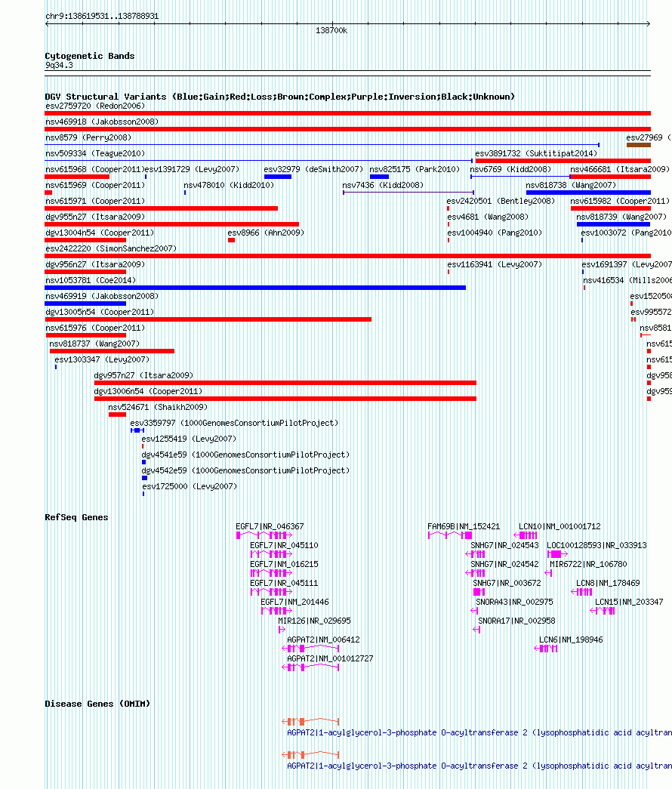
Task: Select the nsv469918 (Jakobsson2008) red bar
Action: tap(348, 129)
